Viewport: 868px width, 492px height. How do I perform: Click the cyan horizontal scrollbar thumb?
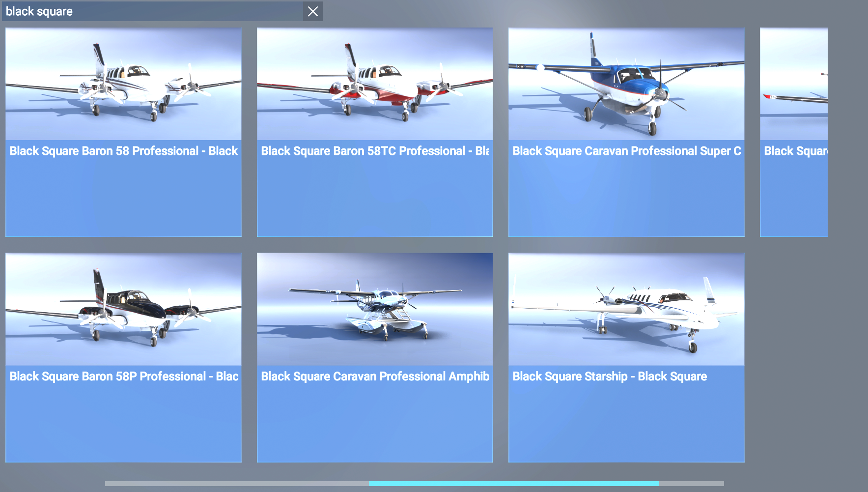click(x=514, y=484)
